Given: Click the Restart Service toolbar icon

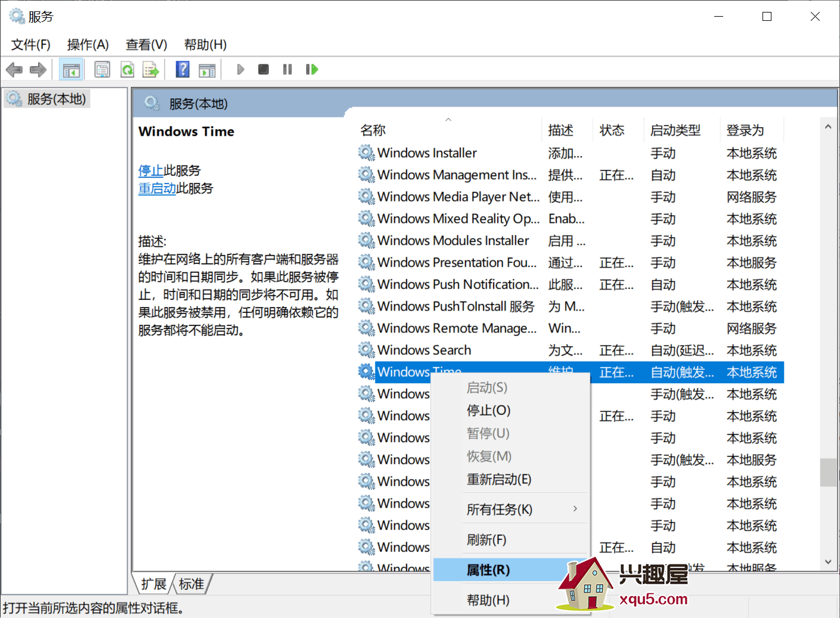Looking at the screenshot, I should 312,70.
